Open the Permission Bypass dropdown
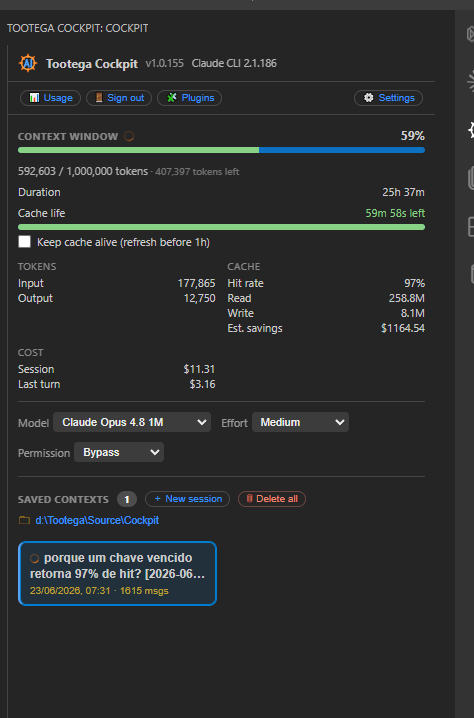This screenshot has width=474, height=718. 119,452
